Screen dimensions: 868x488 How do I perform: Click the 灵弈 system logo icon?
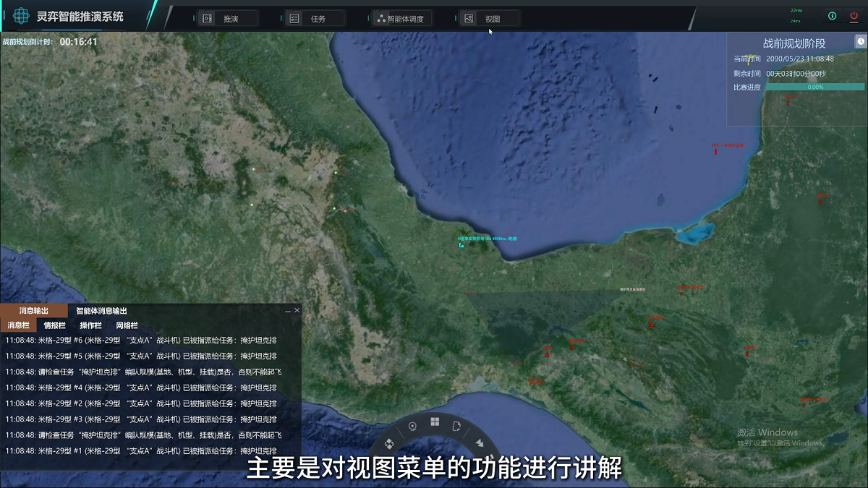(21, 17)
